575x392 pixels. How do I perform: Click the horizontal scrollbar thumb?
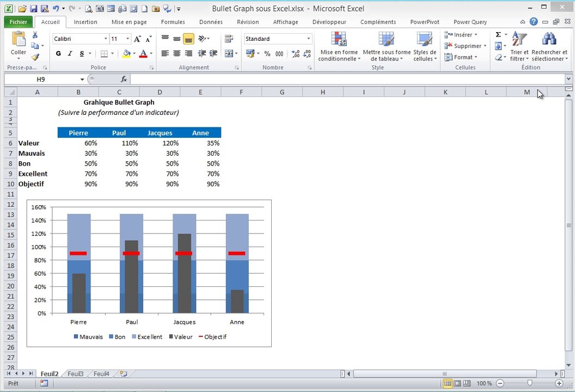[x=444, y=373]
